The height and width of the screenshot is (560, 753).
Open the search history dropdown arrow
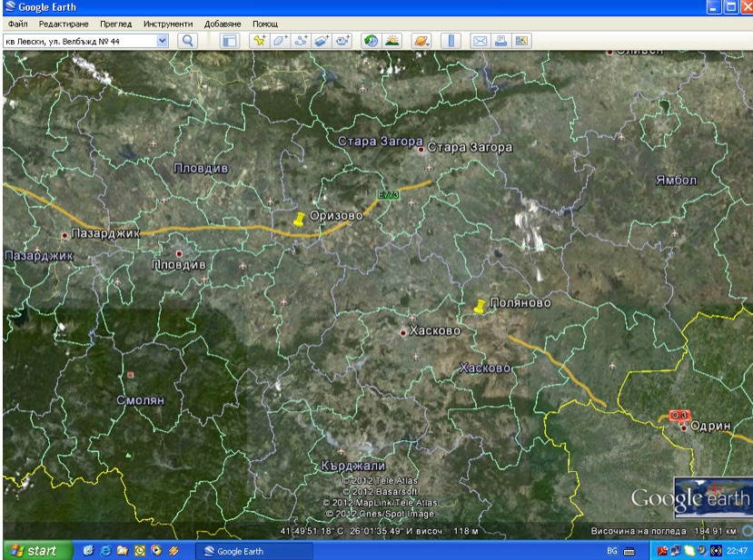(163, 41)
